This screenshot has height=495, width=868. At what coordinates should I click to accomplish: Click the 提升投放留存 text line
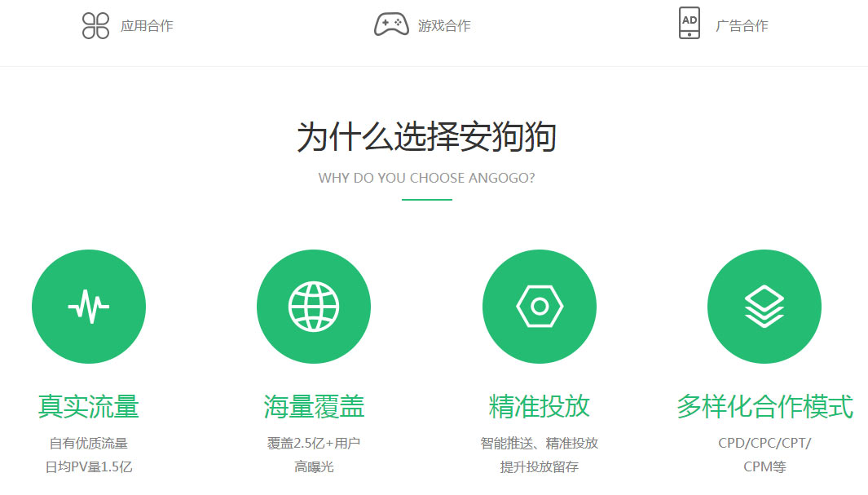coord(540,466)
